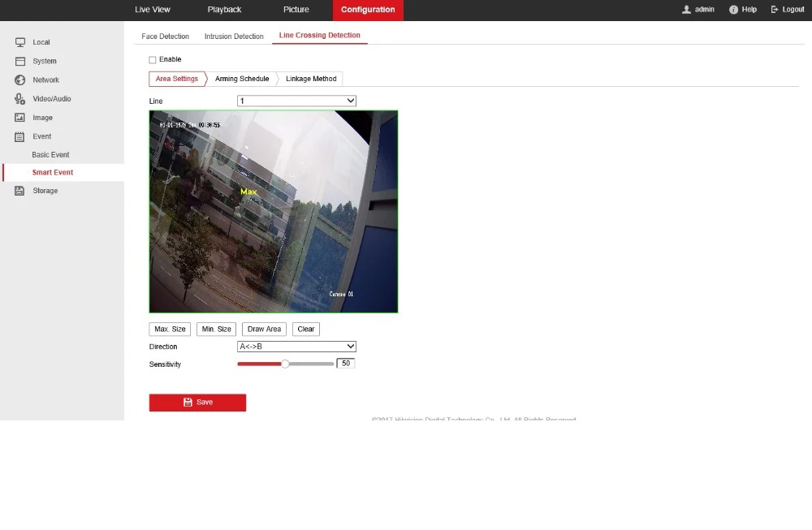
Task: Click the Storage disk icon
Action: (x=19, y=191)
